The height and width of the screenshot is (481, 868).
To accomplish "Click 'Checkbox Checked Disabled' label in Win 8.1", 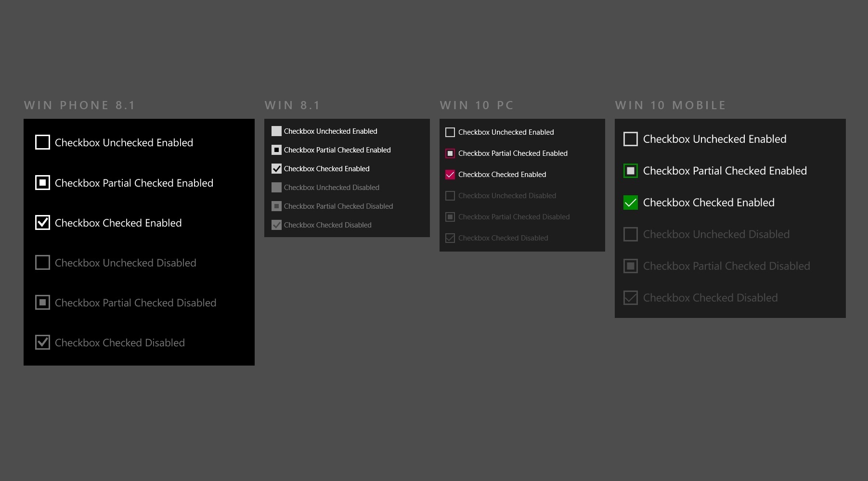I will (x=327, y=225).
